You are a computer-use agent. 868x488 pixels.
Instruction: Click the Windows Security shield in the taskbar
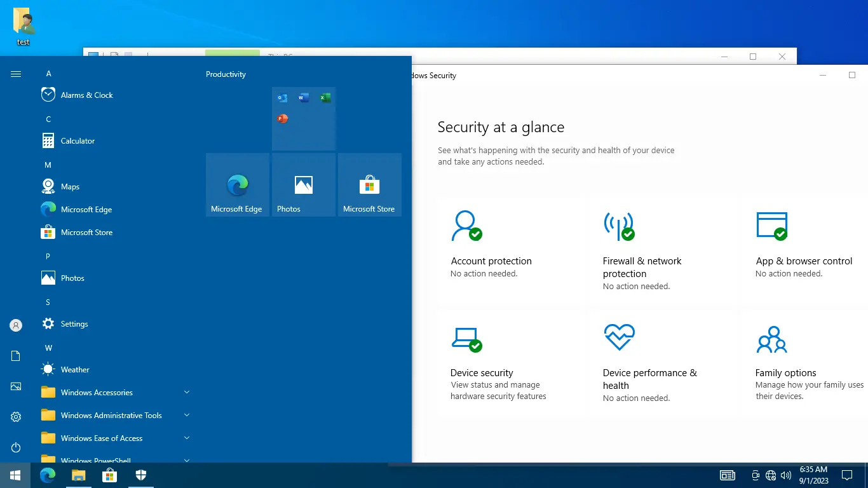[140, 475]
